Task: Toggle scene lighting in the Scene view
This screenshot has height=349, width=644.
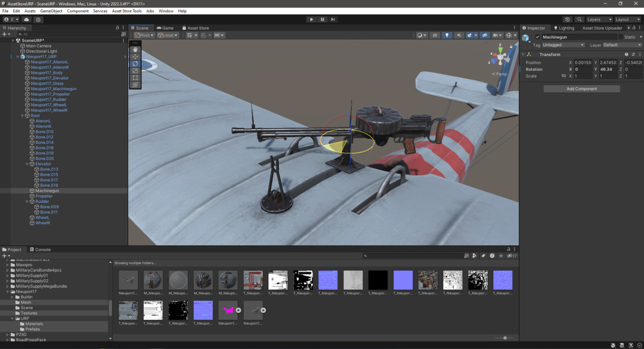Action: (x=447, y=35)
